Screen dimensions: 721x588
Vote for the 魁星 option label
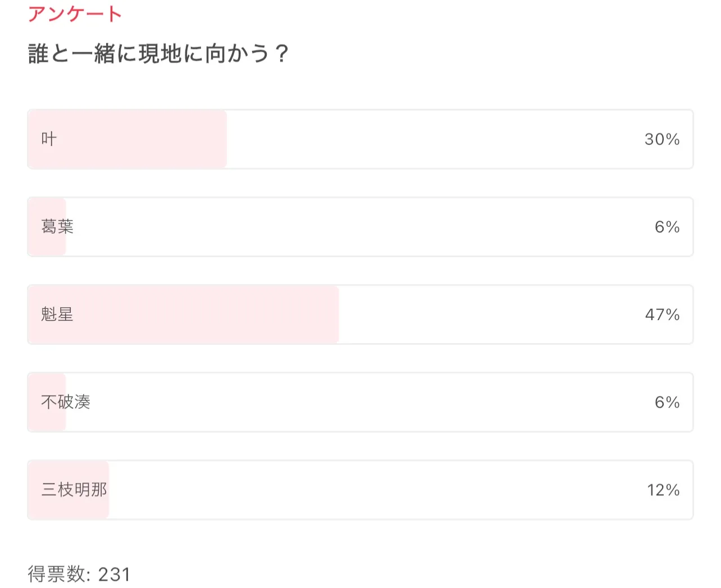tap(57, 314)
